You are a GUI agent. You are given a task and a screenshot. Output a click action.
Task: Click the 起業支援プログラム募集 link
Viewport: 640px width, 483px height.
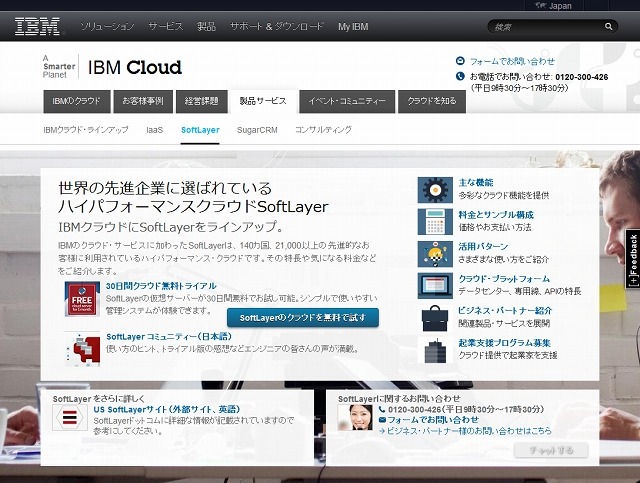[504, 343]
